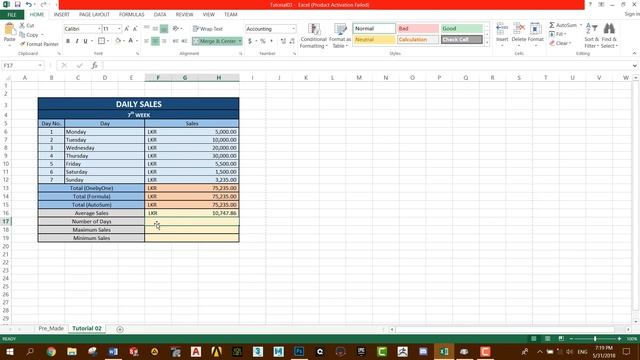Screen dimensions: 640x360
Task: Toggle Bottom Align vertical alignment
Action: (164, 29)
